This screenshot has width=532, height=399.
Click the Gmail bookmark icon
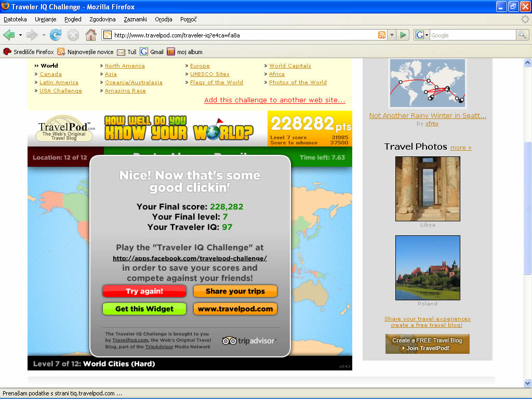pyautogui.click(x=144, y=51)
